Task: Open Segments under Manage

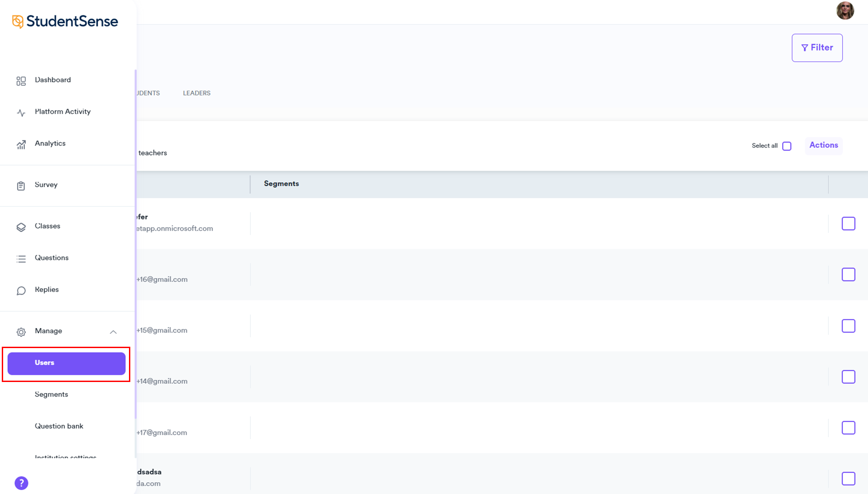Action: (51, 394)
